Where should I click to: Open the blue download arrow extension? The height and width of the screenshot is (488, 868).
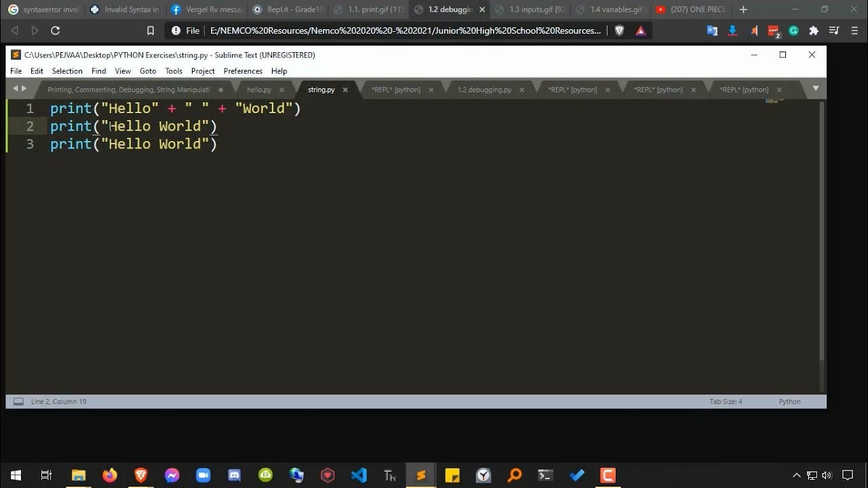coord(732,30)
